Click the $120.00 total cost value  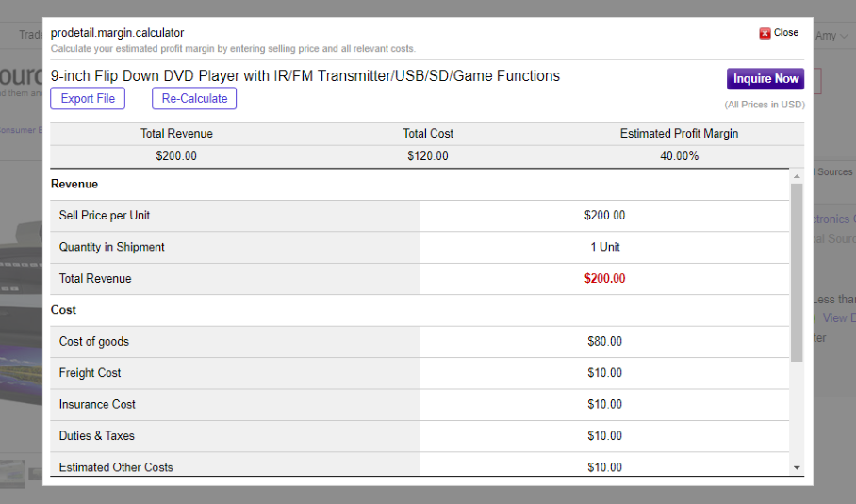click(427, 156)
